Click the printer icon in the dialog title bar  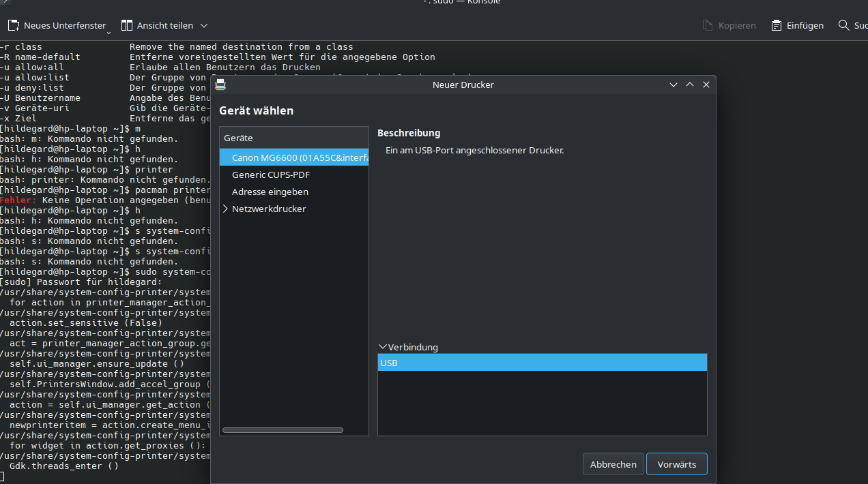[x=220, y=85]
